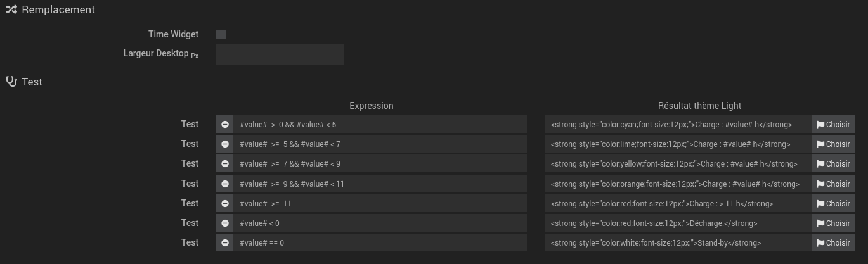Click the minus icon beside '#value# >= 11'
This screenshot has height=264, width=868.
click(225, 203)
